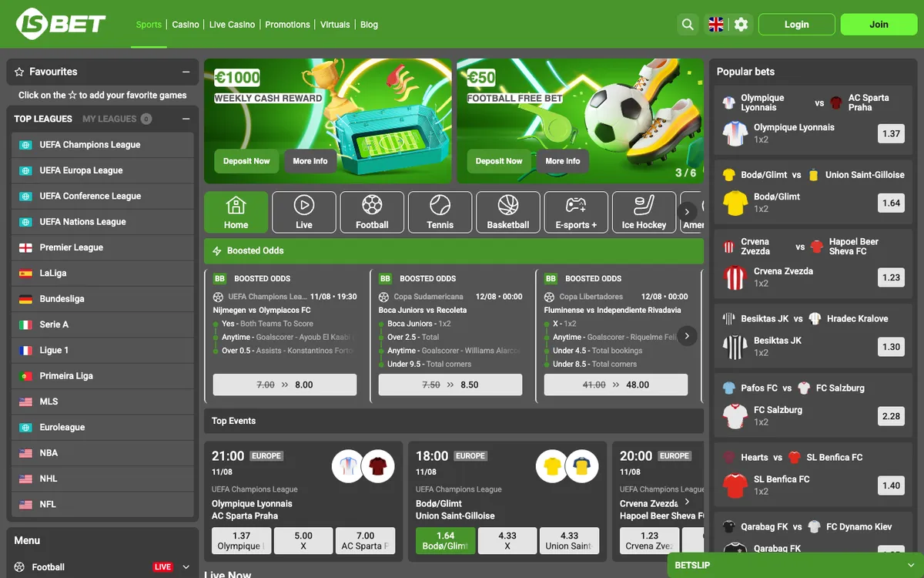Screen dimensions: 924x578
Task: Pick draw 5.00 for Lyonnais match
Action: coord(303,541)
